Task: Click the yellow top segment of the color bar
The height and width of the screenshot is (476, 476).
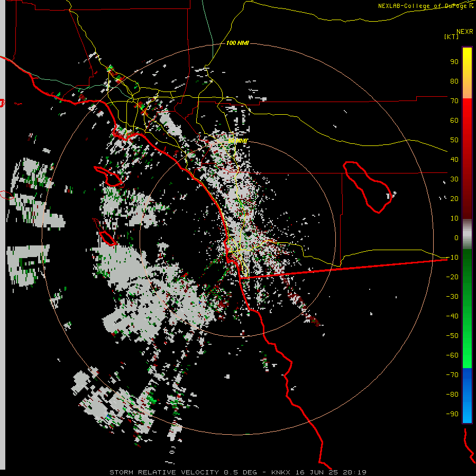Action: click(x=467, y=73)
